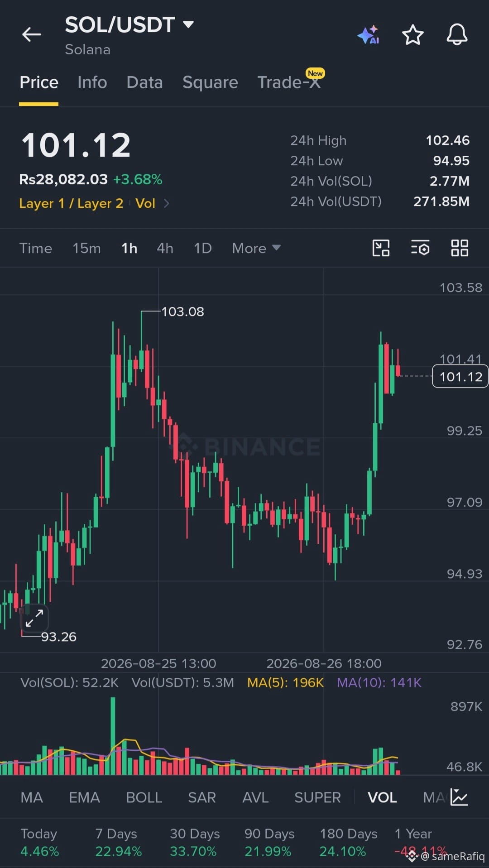Click the Rs28,082.03 converted price

pos(63,179)
